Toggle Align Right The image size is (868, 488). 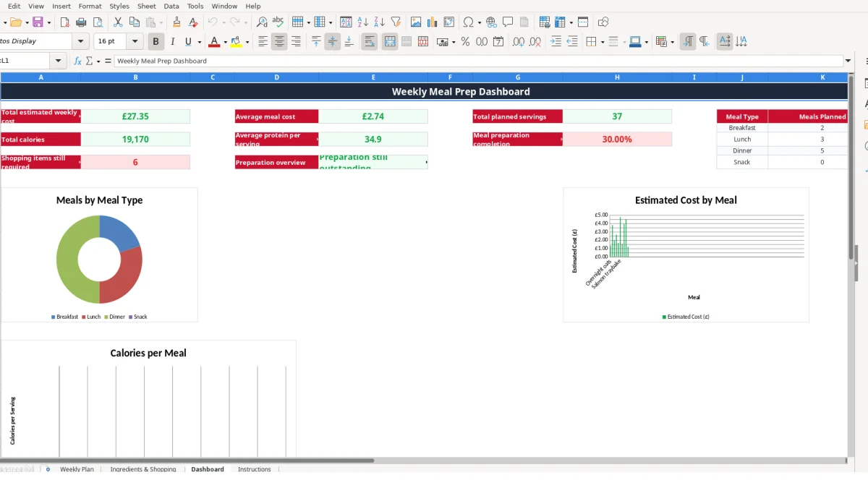pos(296,42)
